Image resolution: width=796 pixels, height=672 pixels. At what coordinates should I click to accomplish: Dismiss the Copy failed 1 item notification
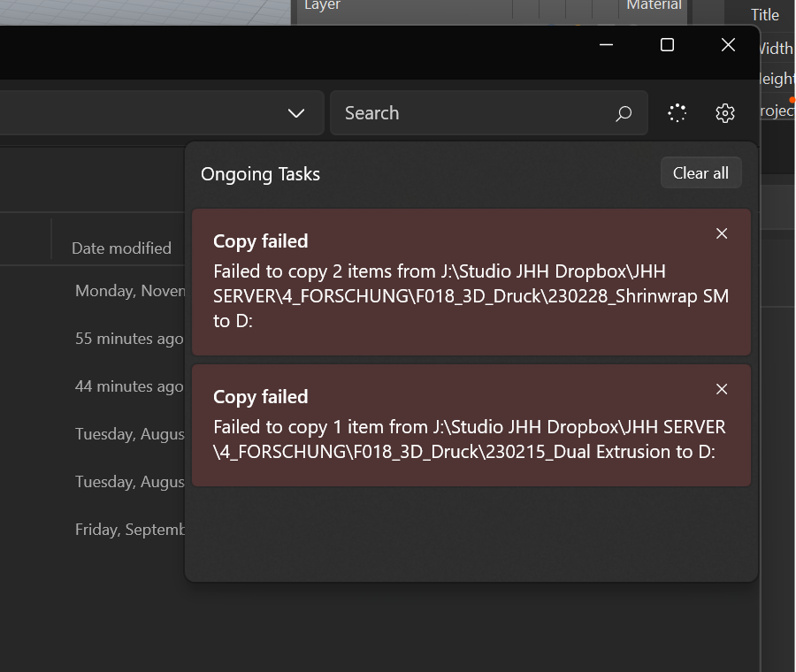click(722, 389)
